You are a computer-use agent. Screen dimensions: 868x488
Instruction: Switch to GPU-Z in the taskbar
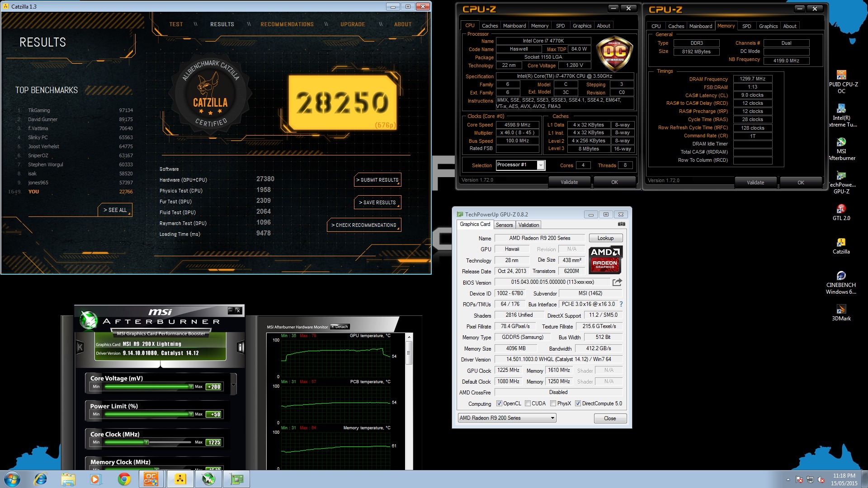(236, 479)
